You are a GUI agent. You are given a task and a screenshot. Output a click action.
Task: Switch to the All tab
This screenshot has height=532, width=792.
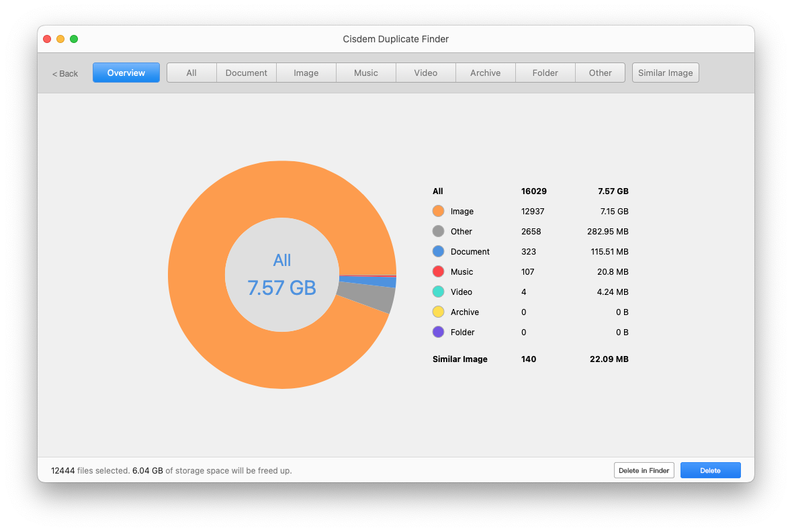tap(191, 73)
